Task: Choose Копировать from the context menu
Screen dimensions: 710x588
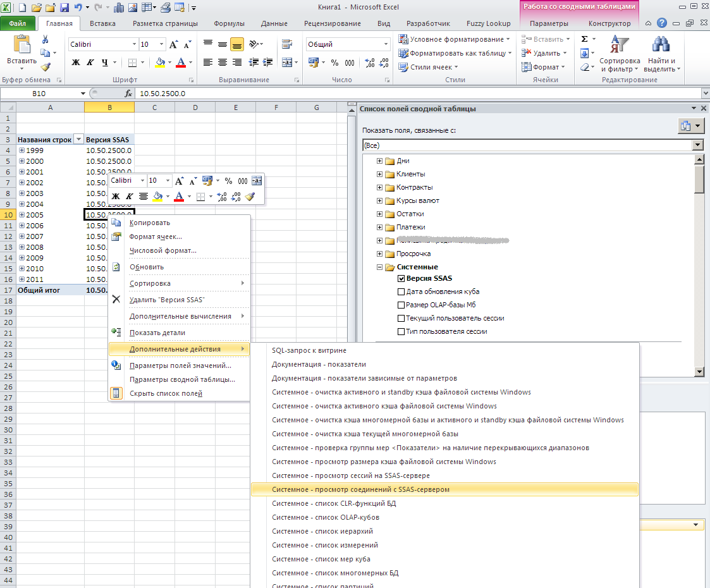Action: pos(180,223)
